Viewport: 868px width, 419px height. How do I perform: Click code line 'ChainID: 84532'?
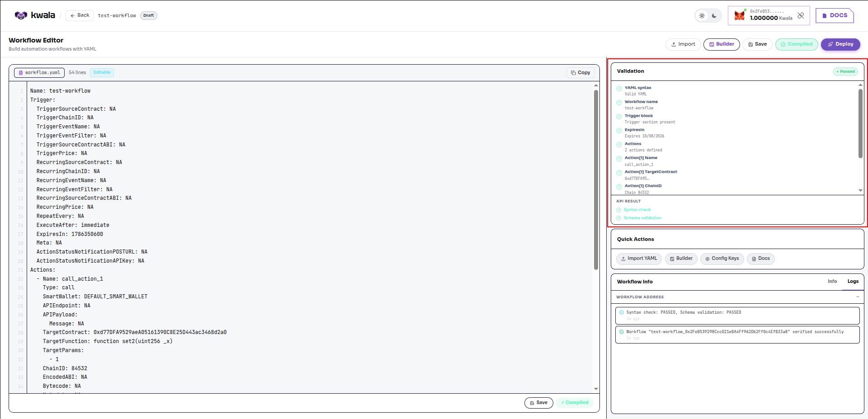[x=65, y=368]
